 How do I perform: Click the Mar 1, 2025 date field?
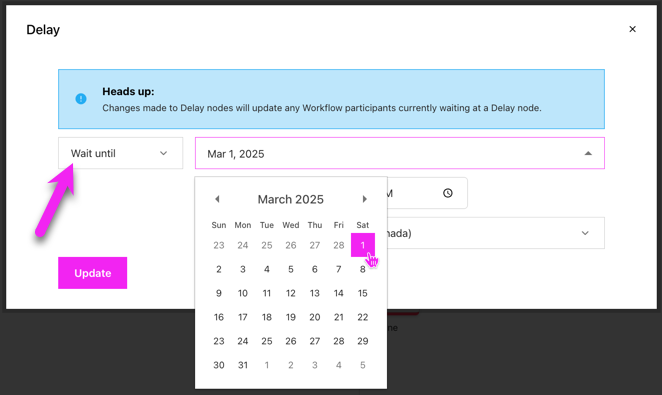pos(399,153)
